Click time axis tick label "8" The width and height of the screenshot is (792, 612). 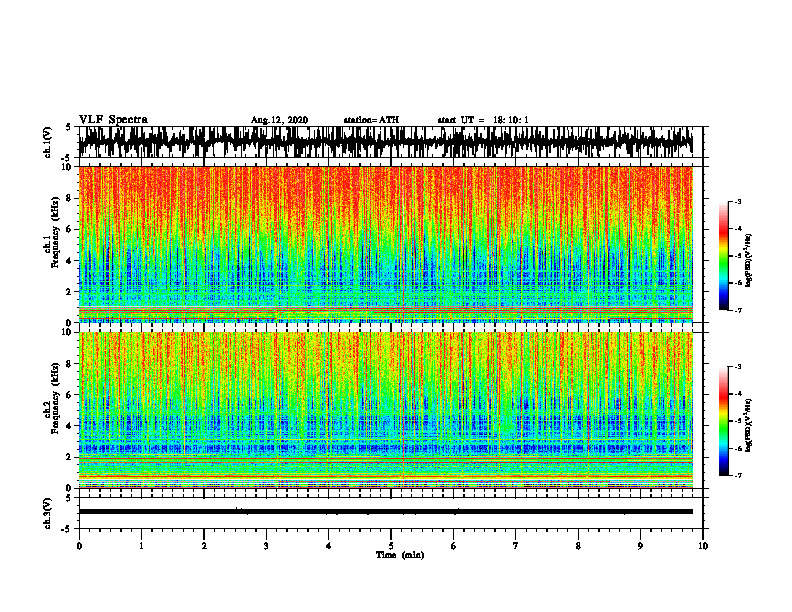pyautogui.click(x=578, y=546)
